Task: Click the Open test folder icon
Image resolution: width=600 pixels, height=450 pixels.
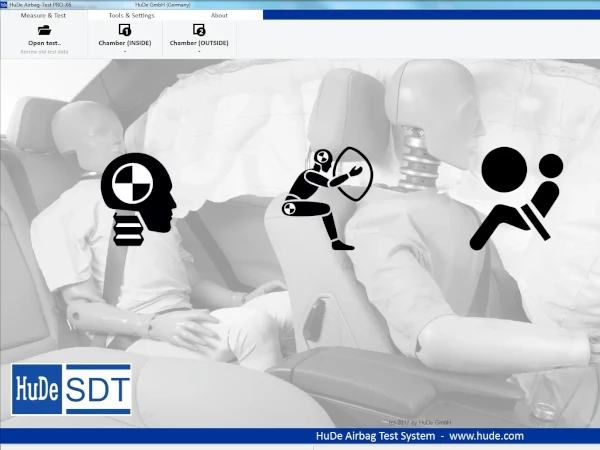Action: [x=44, y=31]
